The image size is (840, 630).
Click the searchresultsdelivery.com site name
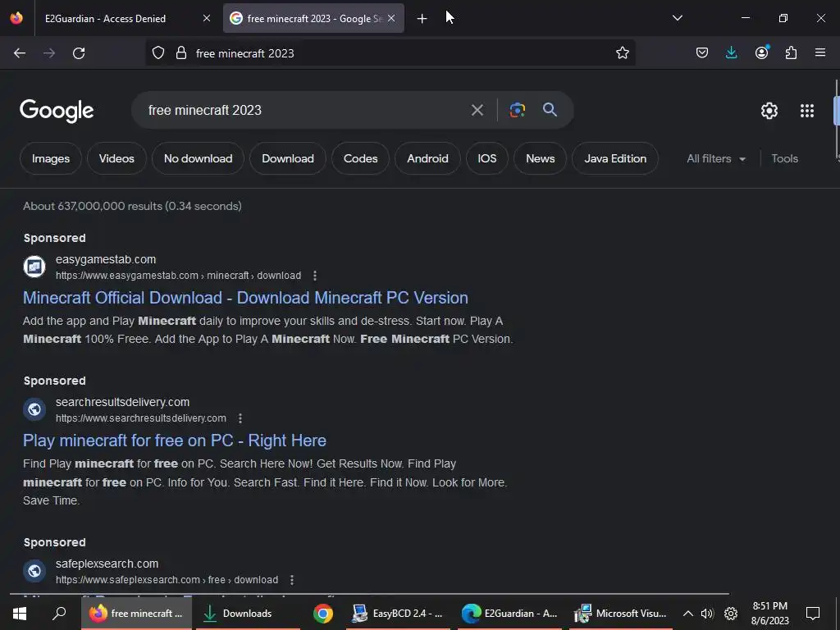tap(123, 402)
